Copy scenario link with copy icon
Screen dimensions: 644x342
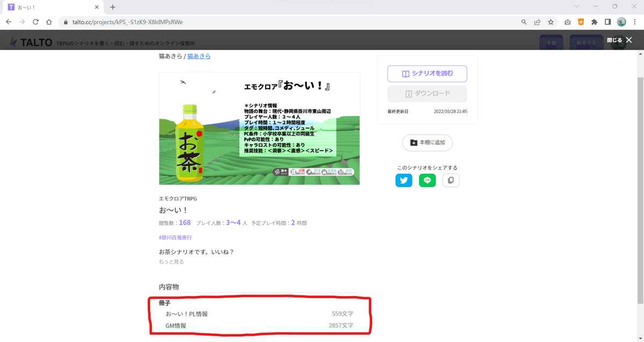point(451,181)
